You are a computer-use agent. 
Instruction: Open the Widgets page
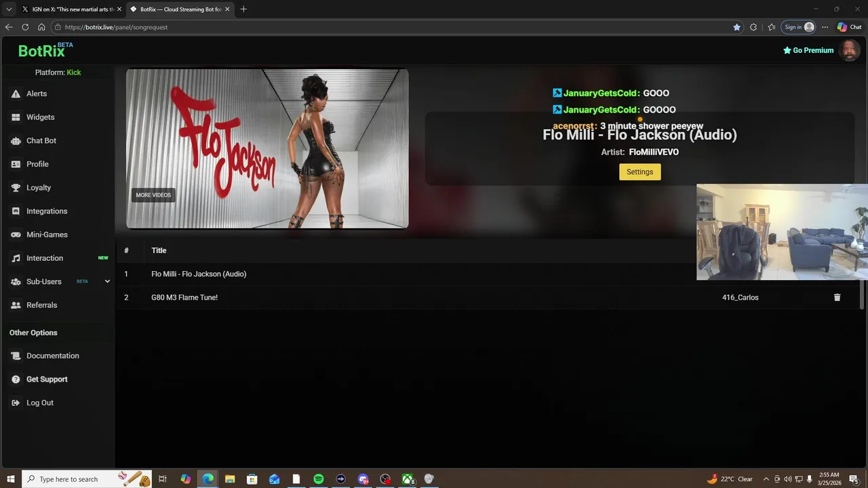click(x=40, y=117)
